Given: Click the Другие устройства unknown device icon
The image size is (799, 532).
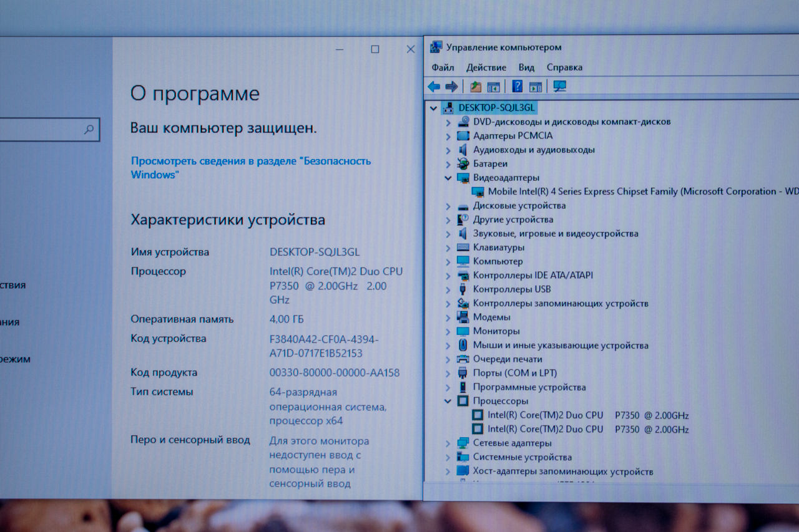Looking at the screenshot, I should coord(463,220).
